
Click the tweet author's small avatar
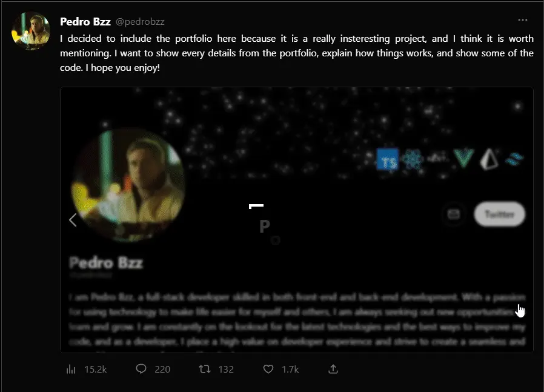pos(31,31)
